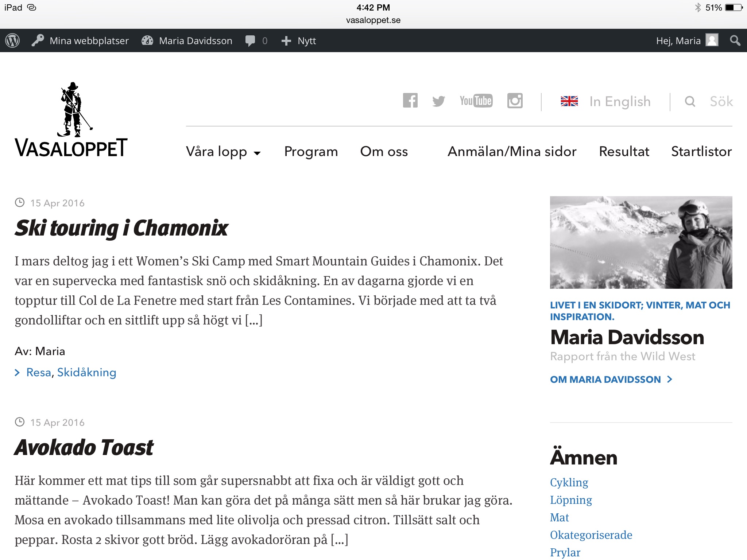Open the mountain skier blog header photo
The image size is (747, 560).
(641, 242)
